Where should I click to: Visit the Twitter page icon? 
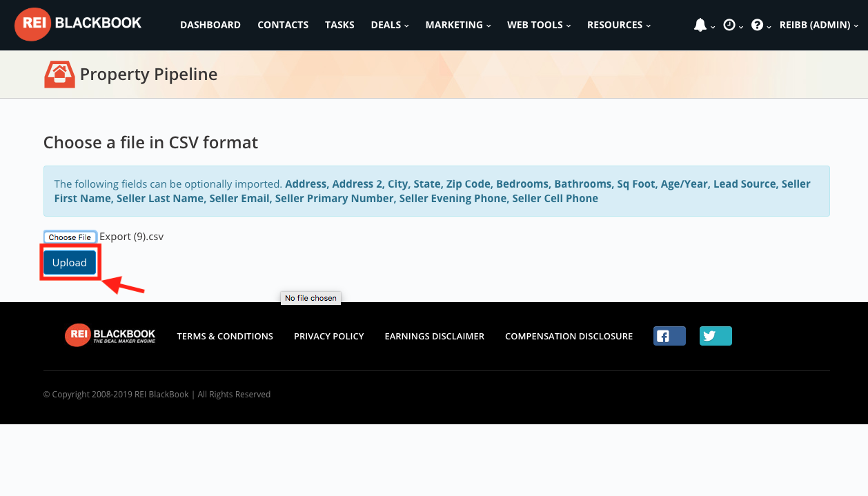[716, 336]
